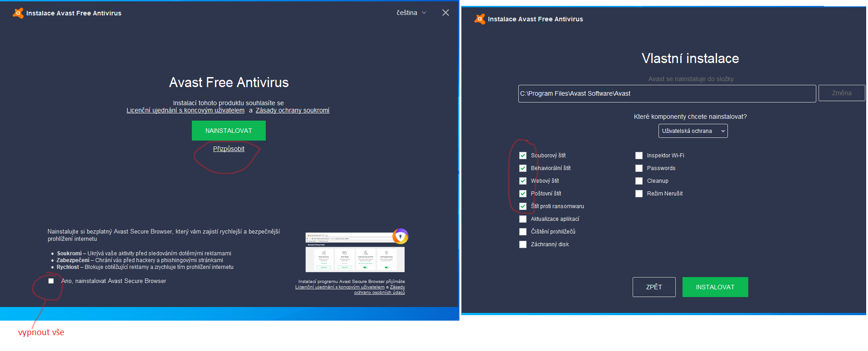868x351 pixels.
Task: Enable the Inspektor Wi-Fi checkbox
Action: pos(639,156)
